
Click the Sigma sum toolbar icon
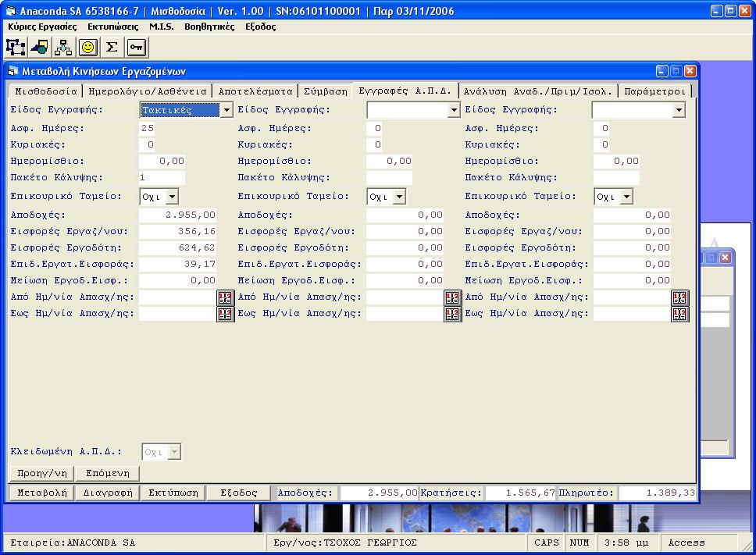click(112, 47)
